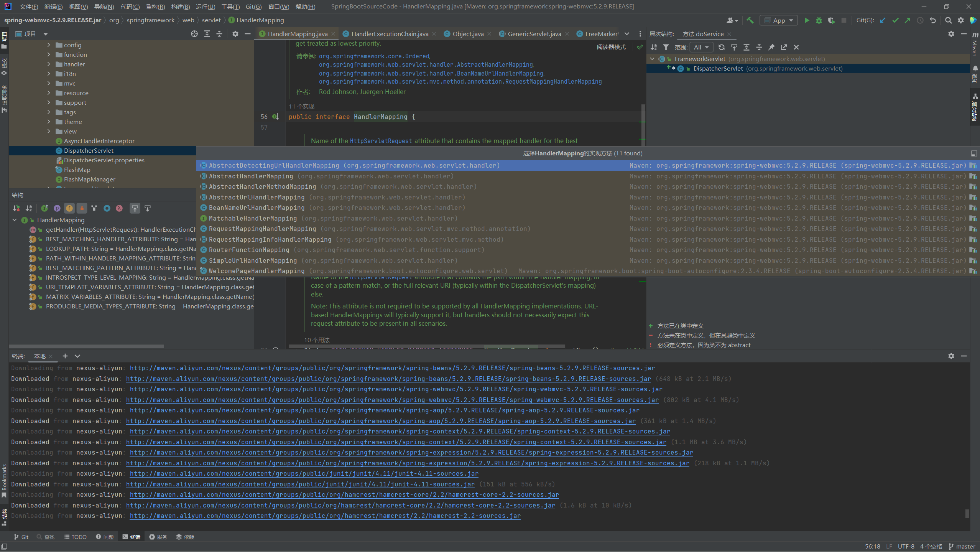Start debugging with the bug icon
The image size is (980, 552).
tap(819, 20)
